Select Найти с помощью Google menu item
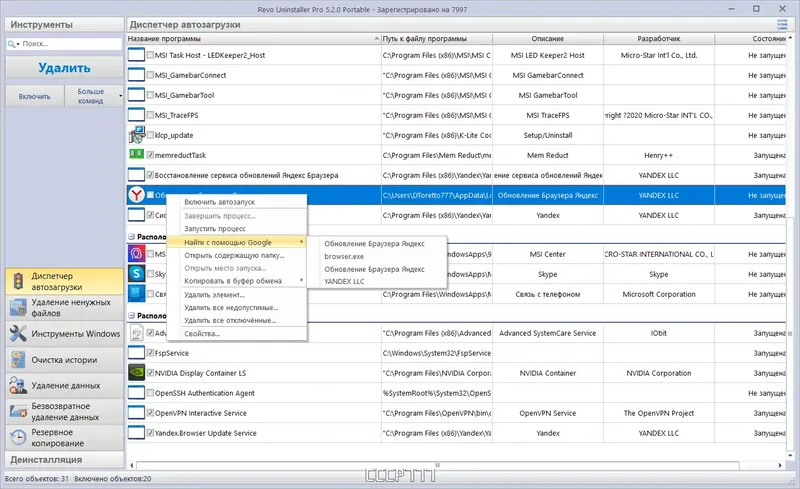Viewport: 800px width, 489px height. coord(238,242)
